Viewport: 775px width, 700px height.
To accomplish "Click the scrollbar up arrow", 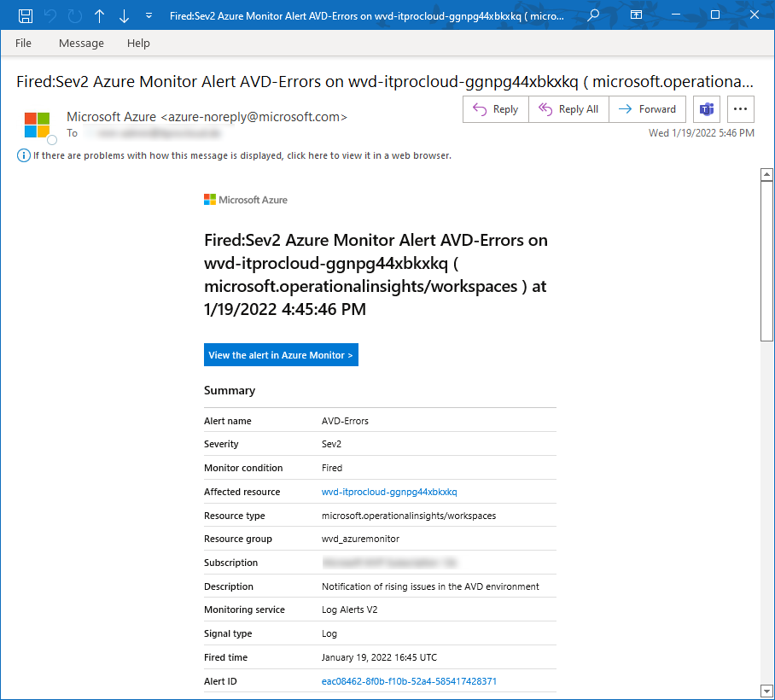I will pos(766,174).
